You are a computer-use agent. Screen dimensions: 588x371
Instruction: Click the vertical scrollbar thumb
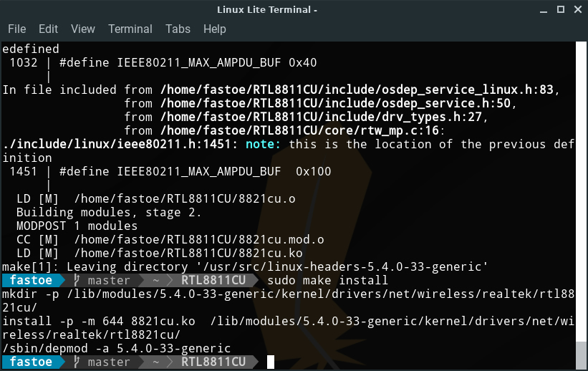pyautogui.click(x=581, y=355)
